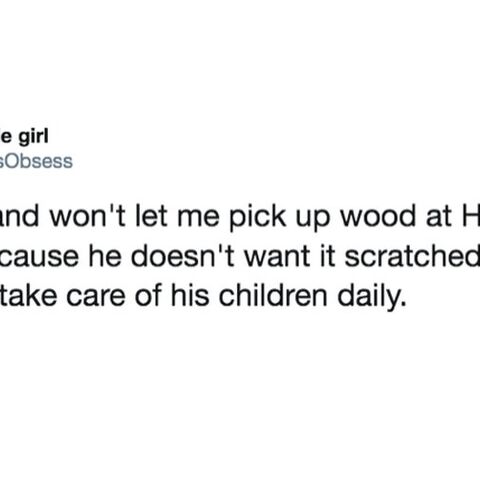Click the partial word 'cause' in second line
Screen dimensions: 480x480
point(39,259)
